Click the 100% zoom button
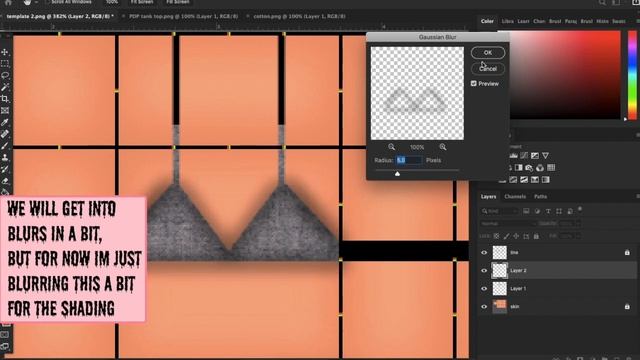The width and height of the screenshot is (640, 360). pyautogui.click(x=111, y=2)
